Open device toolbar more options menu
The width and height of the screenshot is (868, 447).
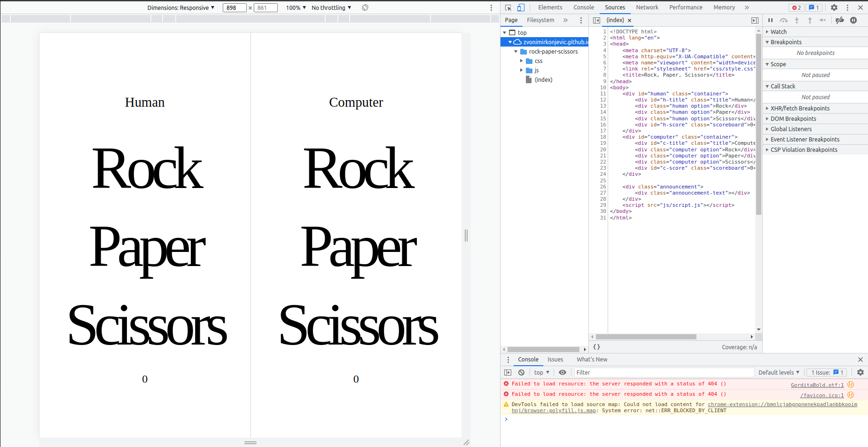point(492,8)
